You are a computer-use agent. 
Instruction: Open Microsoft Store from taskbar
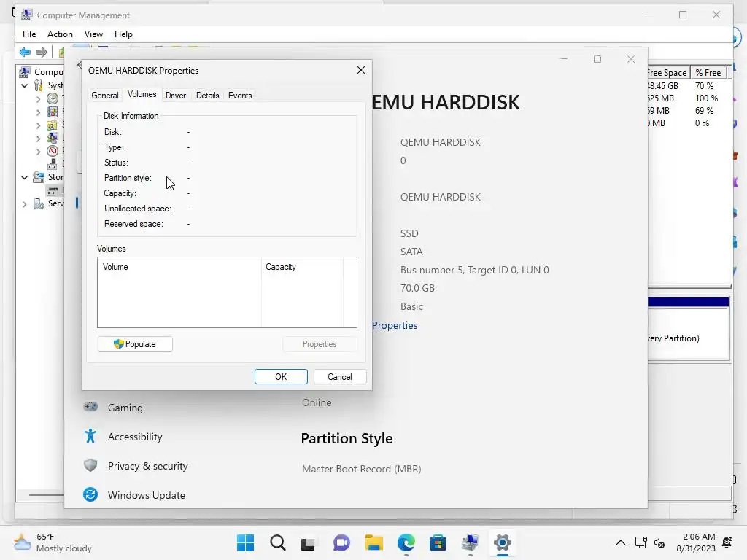tap(438, 542)
